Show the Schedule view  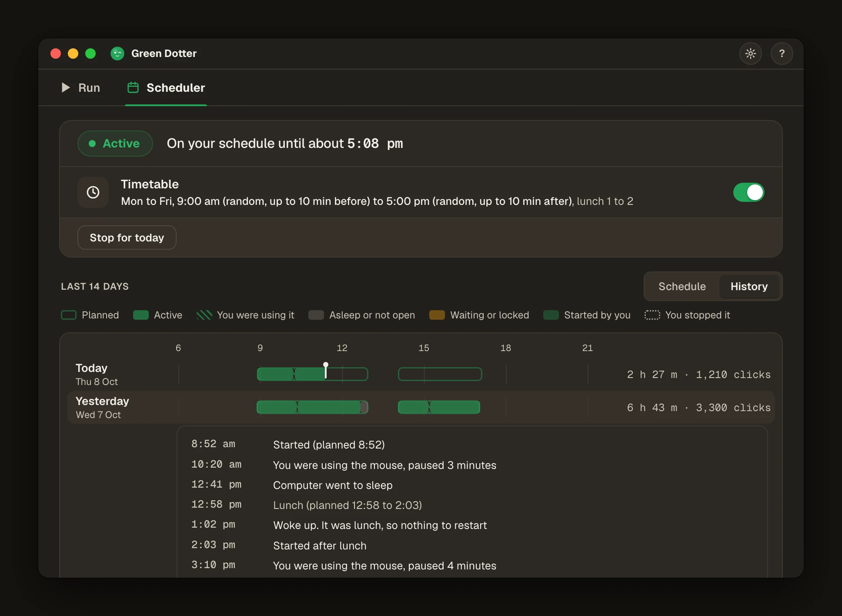682,286
